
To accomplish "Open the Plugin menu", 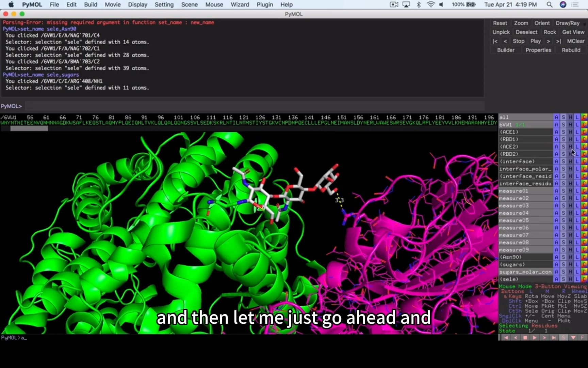I will point(265,4).
